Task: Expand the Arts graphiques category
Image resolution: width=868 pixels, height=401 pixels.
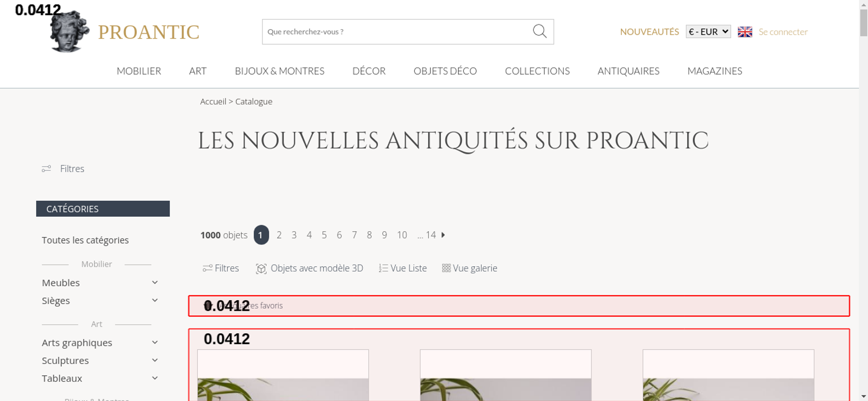Action: click(155, 342)
